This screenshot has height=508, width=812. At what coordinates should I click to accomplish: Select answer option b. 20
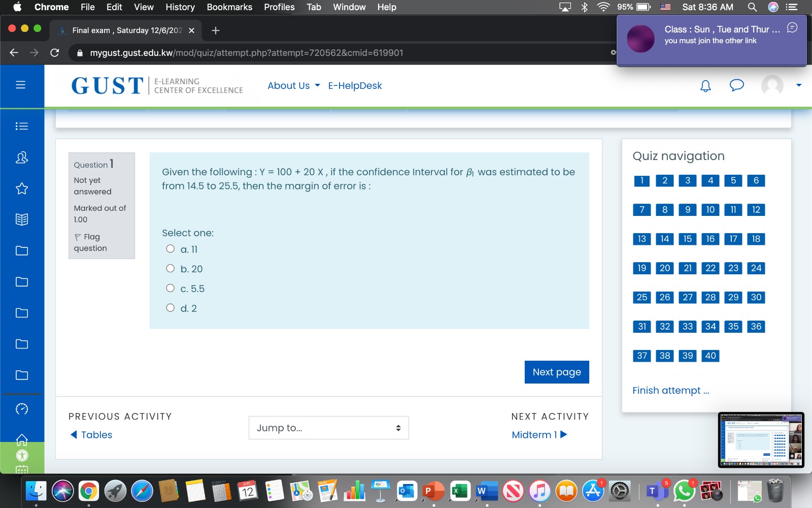click(171, 268)
